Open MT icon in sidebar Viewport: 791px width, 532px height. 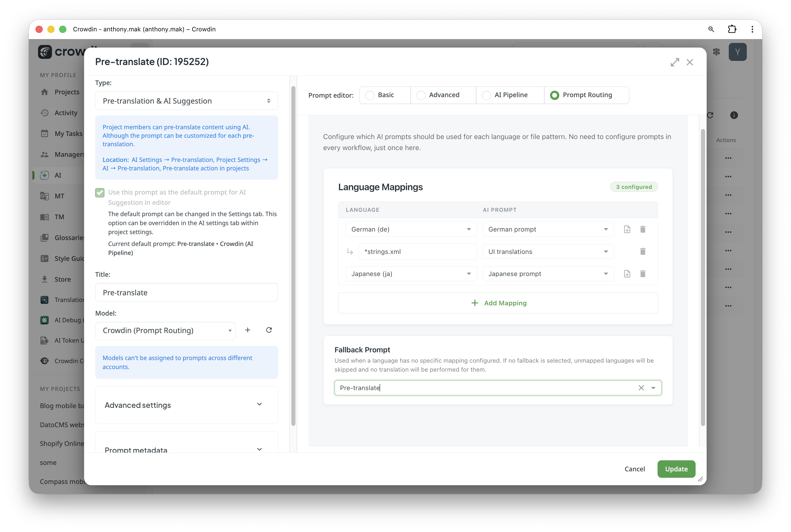click(x=44, y=196)
